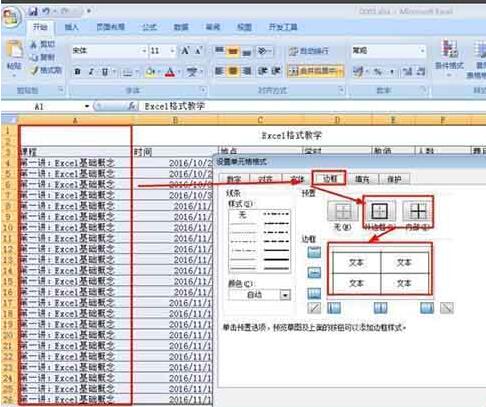Add inside vertical border in dialog
This screenshot has height=407, width=486.
(380, 308)
